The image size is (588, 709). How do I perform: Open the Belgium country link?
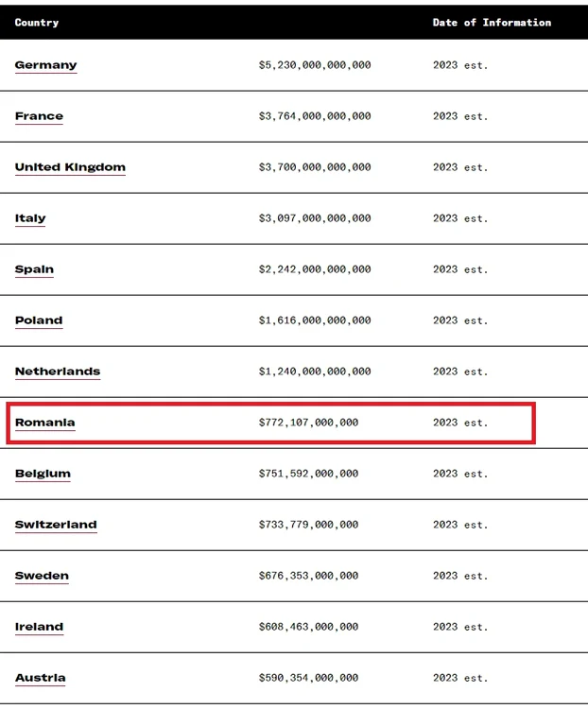point(43,474)
